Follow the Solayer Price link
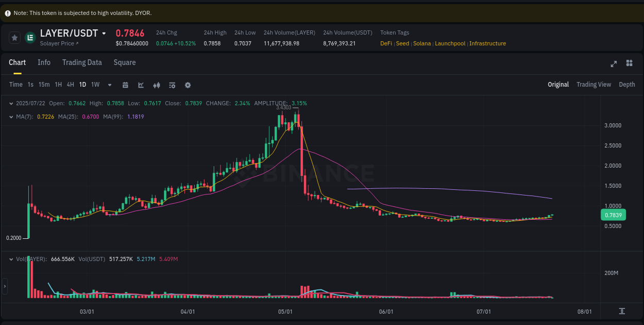The height and width of the screenshot is (325, 644). click(58, 43)
